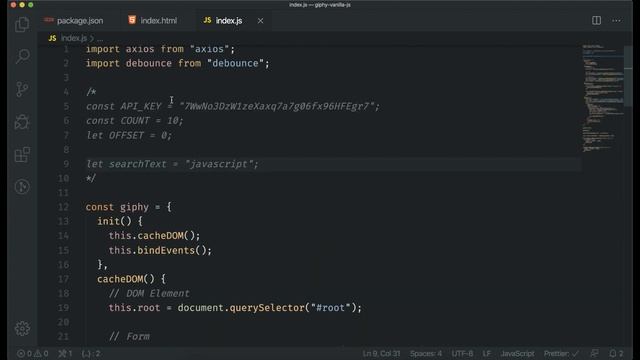The height and width of the screenshot is (360, 640).
Task: Open the Search view in activity bar
Action: click(22, 56)
